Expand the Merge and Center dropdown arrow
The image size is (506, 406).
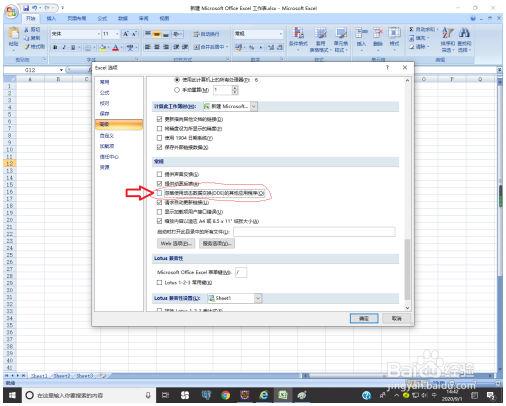227,47
